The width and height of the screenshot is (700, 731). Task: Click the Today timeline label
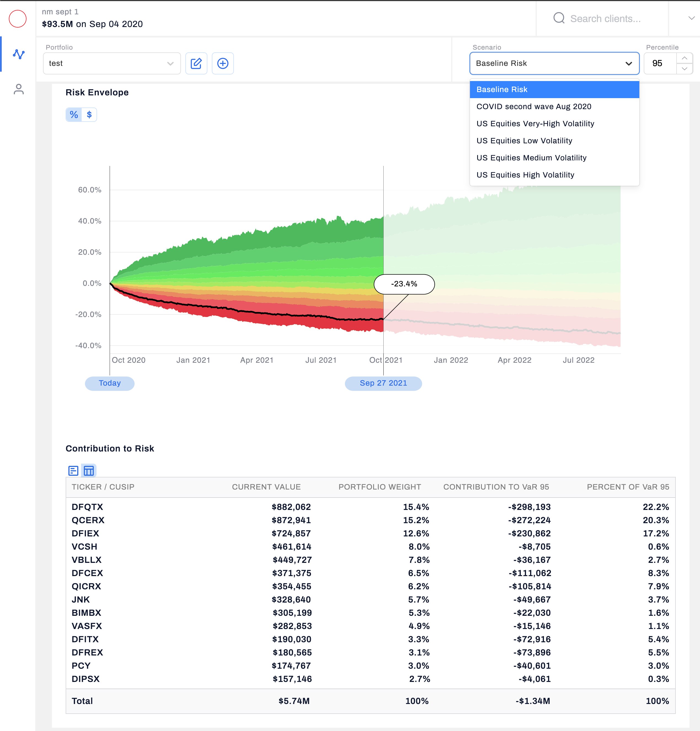coord(110,383)
